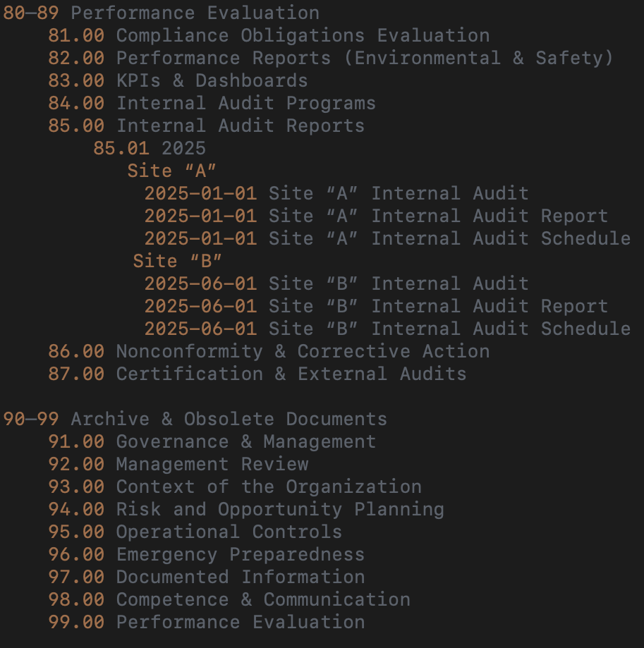Expand the 85.01 2025 subfolder

coord(150,148)
